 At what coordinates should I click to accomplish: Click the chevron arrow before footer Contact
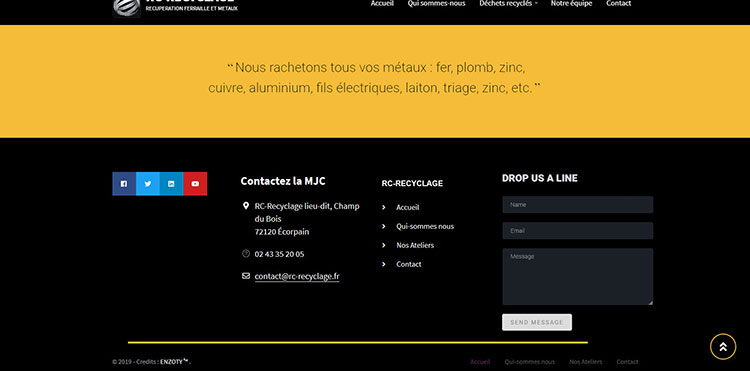pyautogui.click(x=384, y=264)
